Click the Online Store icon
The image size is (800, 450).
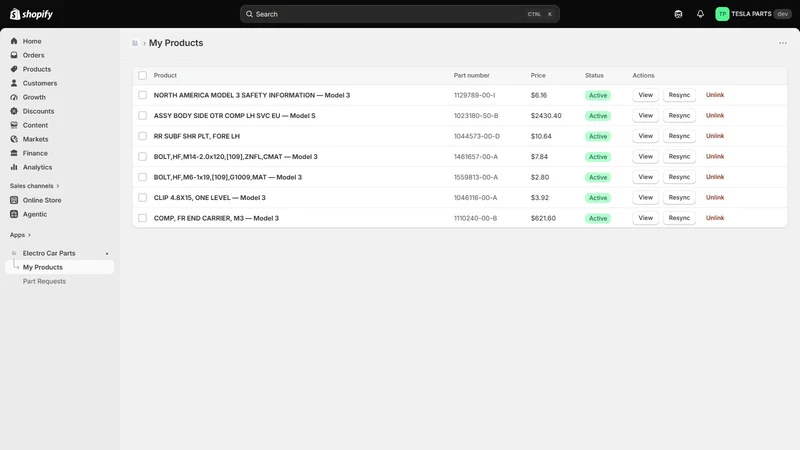coord(14,200)
